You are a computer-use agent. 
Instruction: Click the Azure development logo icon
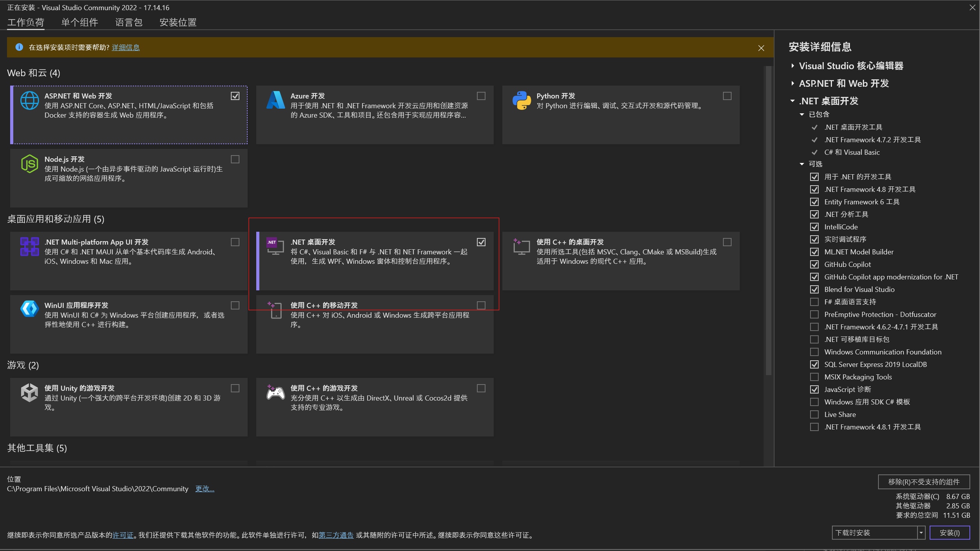pyautogui.click(x=275, y=100)
